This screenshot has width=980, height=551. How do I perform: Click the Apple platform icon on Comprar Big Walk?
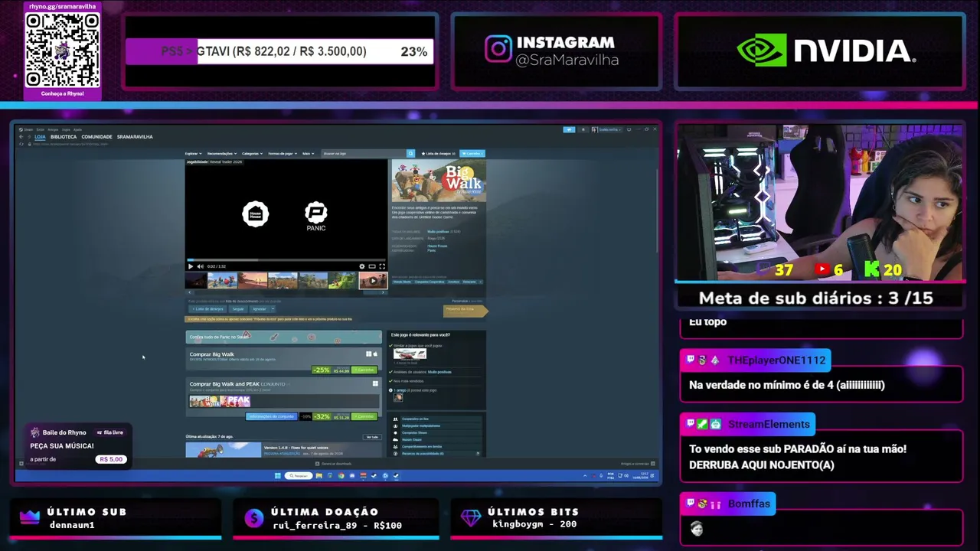[375, 354]
